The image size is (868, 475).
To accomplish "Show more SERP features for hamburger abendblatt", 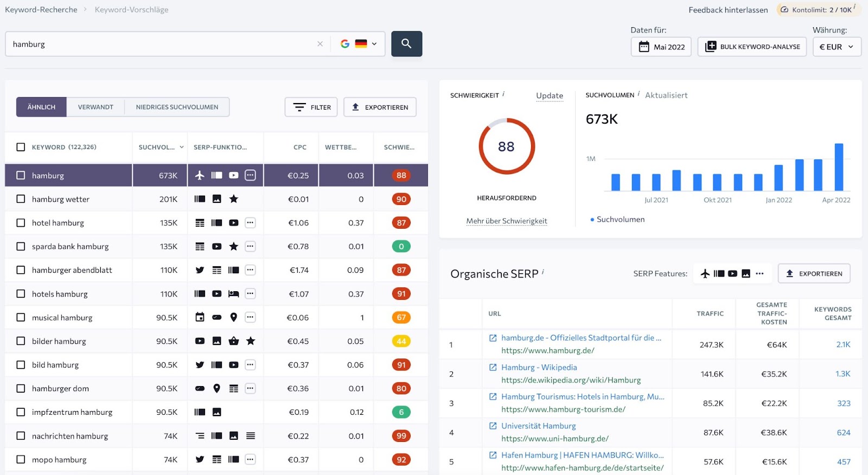I will point(250,270).
